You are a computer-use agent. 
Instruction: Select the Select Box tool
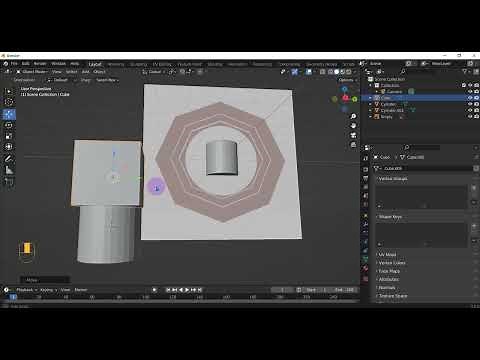[9, 91]
